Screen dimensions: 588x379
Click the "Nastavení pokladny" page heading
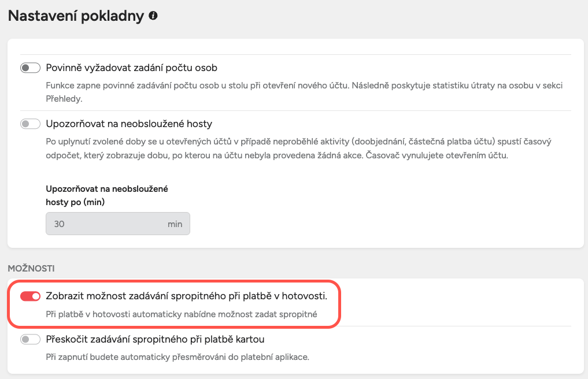[75, 16]
